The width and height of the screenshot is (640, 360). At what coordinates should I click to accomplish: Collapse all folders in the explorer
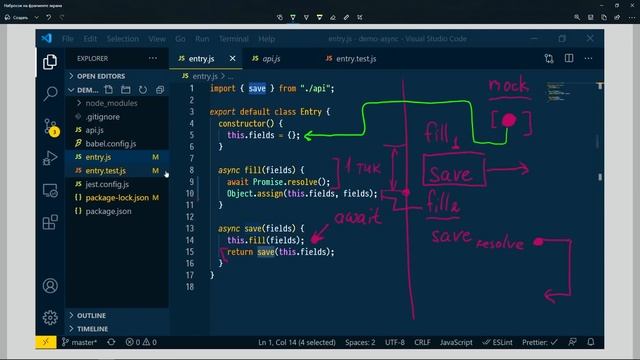160,90
